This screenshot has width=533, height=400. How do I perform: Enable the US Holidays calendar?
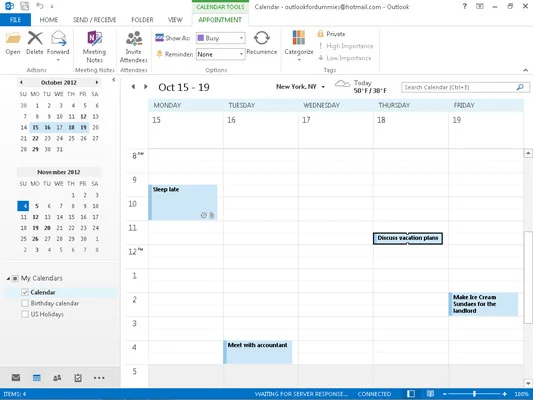click(24, 314)
